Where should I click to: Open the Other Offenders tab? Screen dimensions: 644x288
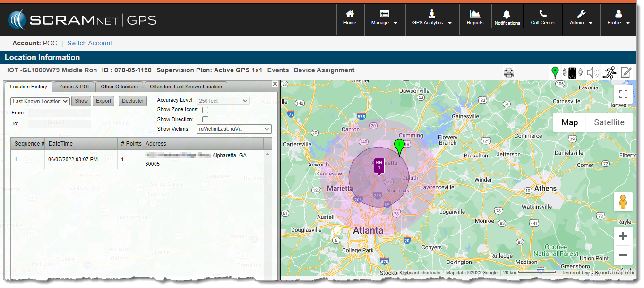(x=119, y=87)
